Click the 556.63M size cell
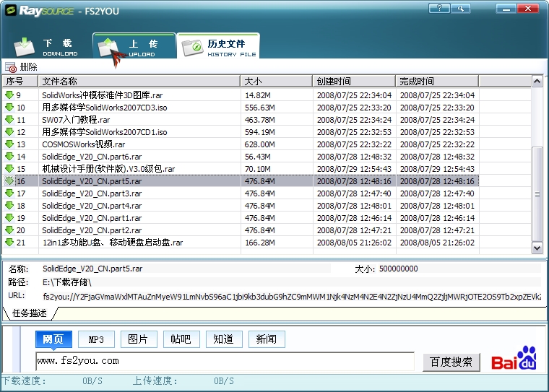Image resolution: width=549 pixels, height=392 pixels. point(260,108)
